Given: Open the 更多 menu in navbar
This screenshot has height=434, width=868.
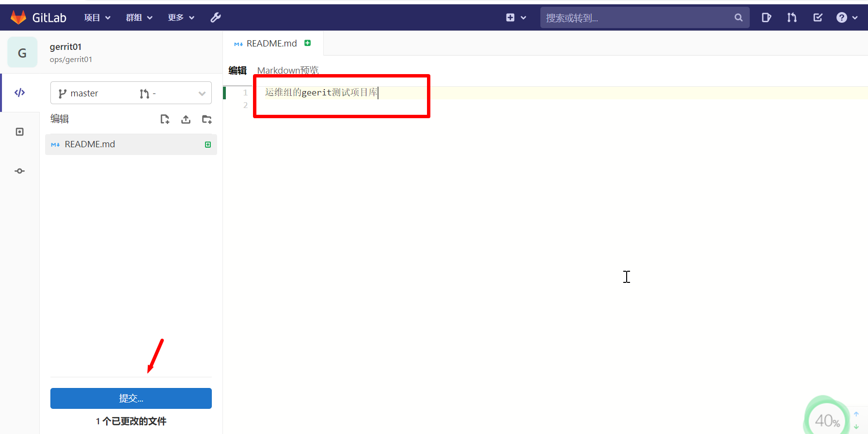Looking at the screenshot, I should [x=181, y=17].
